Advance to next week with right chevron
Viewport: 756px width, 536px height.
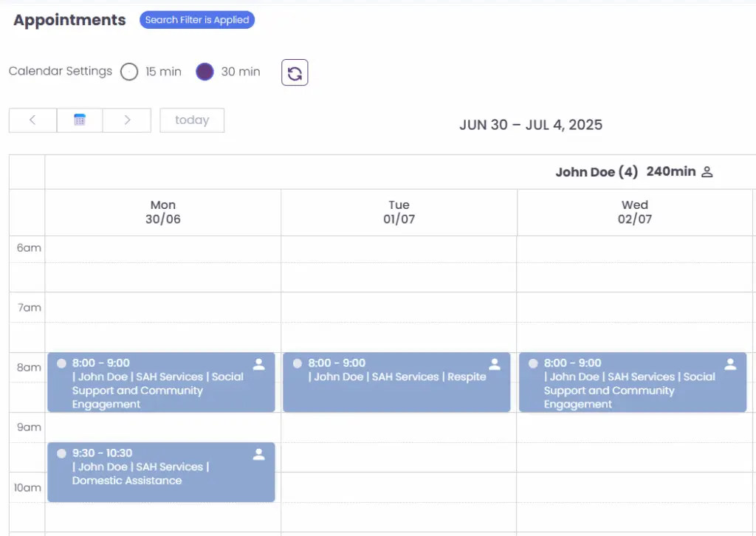coord(127,120)
